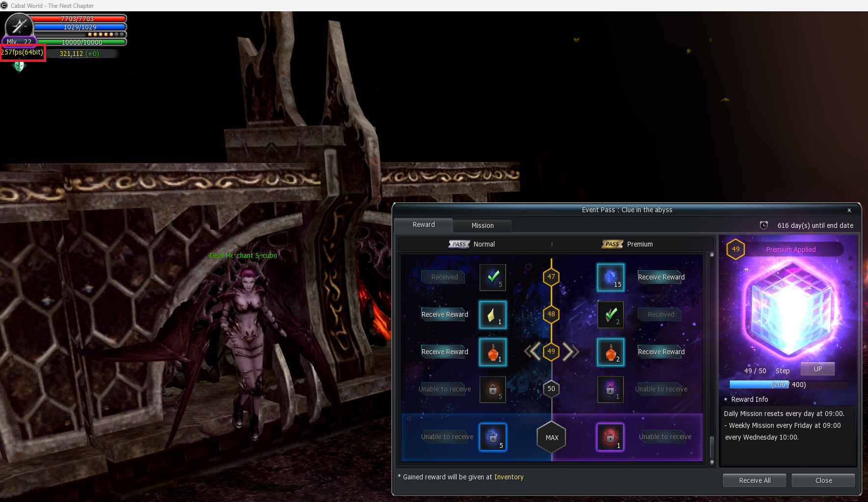Click Receive Reward for Premium step 47
Viewport: 868px width, 502px height.
[661, 278]
